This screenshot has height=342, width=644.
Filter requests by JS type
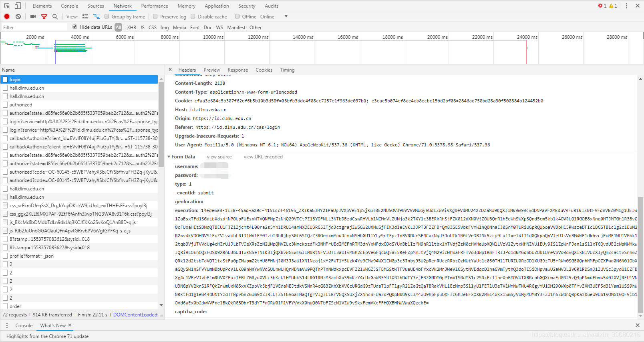pyautogui.click(x=142, y=27)
